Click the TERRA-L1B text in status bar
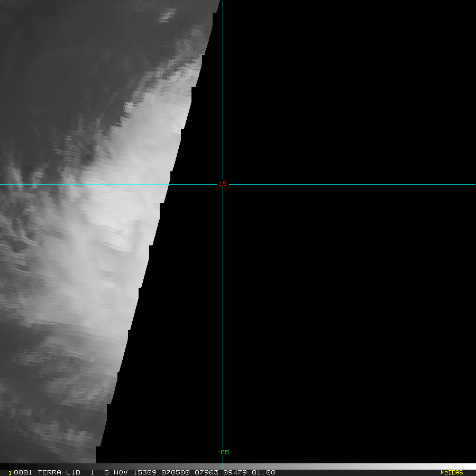 pyautogui.click(x=59, y=472)
